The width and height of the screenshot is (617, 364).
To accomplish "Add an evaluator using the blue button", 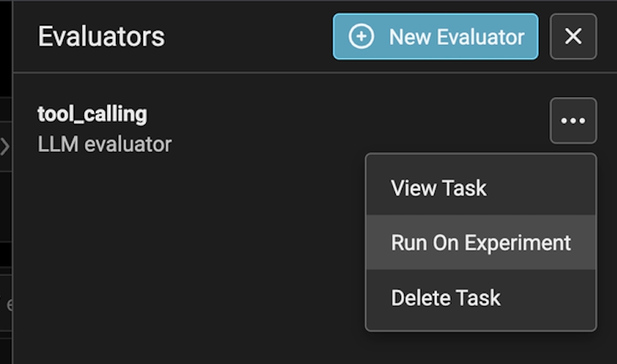I will 436,36.
